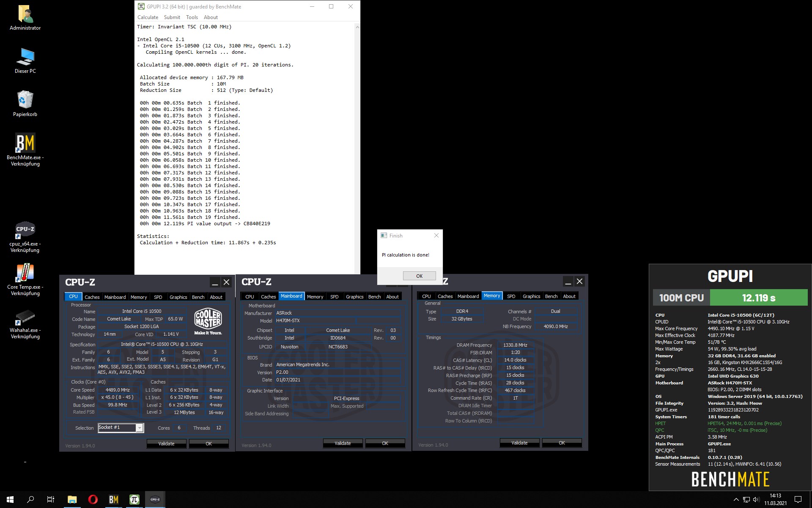The height and width of the screenshot is (508, 812).
Task: Open Dieser PC desktop icon
Action: pyautogui.click(x=25, y=61)
